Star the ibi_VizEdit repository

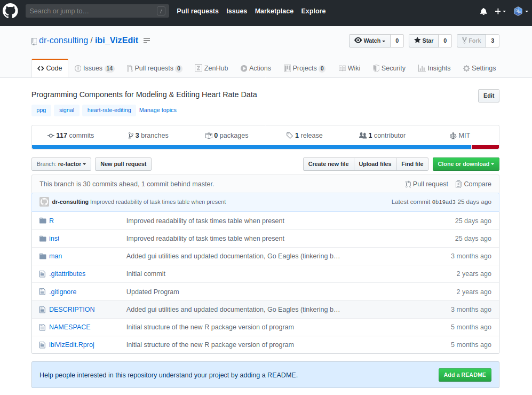424,41
